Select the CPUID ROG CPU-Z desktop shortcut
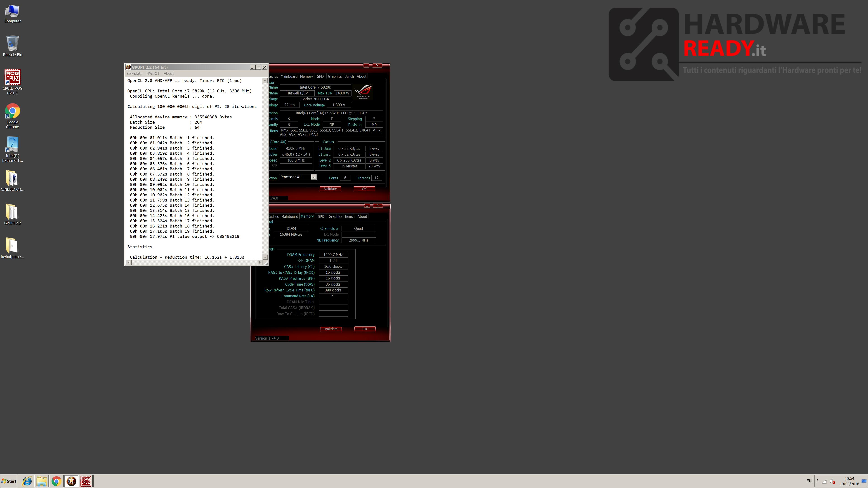Screen dimensions: 868x488 coord(12,82)
